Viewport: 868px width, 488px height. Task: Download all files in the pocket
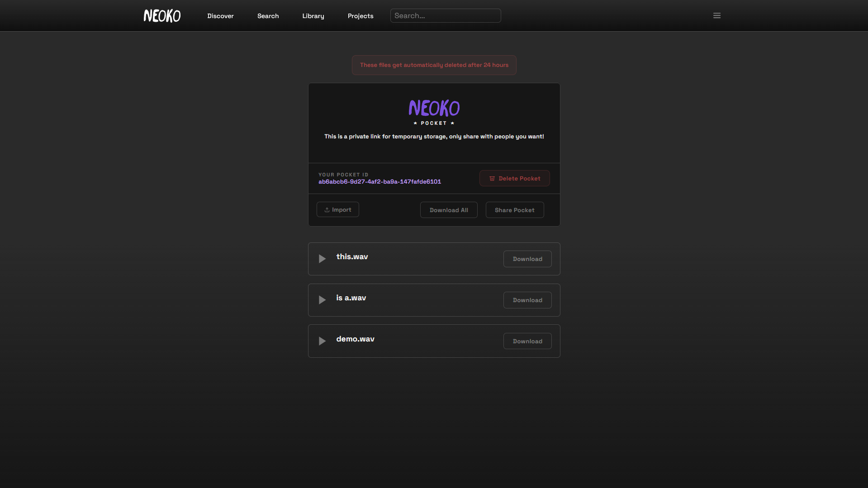coord(449,210)
